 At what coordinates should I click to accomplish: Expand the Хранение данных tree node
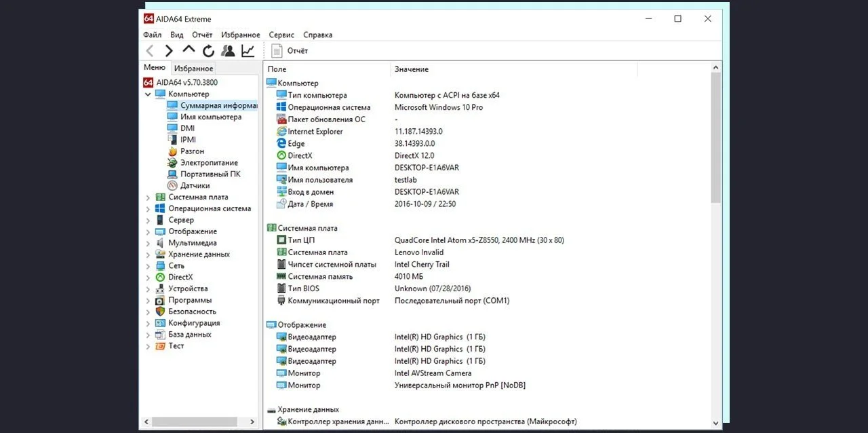click(x=148, y=255)
